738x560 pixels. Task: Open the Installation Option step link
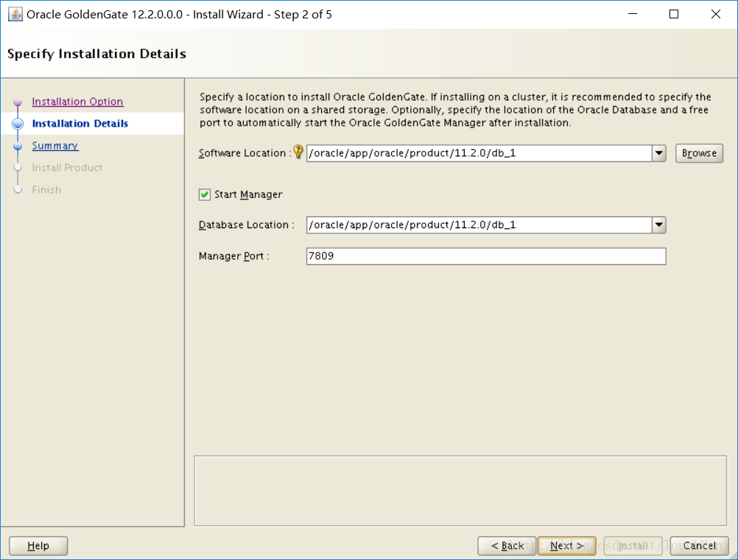click(77, 102)
